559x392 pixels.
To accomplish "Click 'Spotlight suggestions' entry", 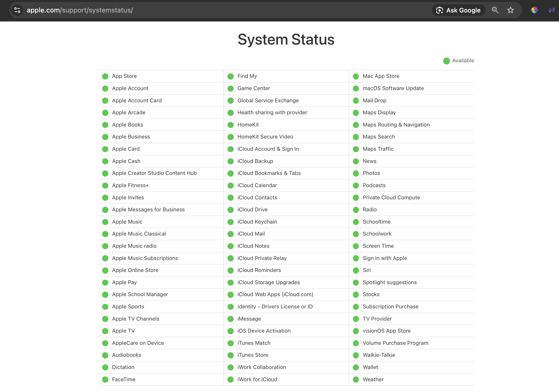I will coord(390,282).
